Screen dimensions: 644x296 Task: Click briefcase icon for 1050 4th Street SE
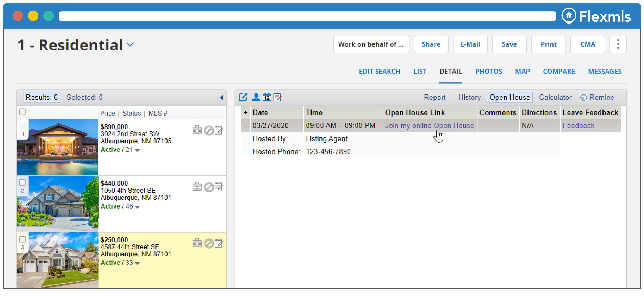click(197, 186)
